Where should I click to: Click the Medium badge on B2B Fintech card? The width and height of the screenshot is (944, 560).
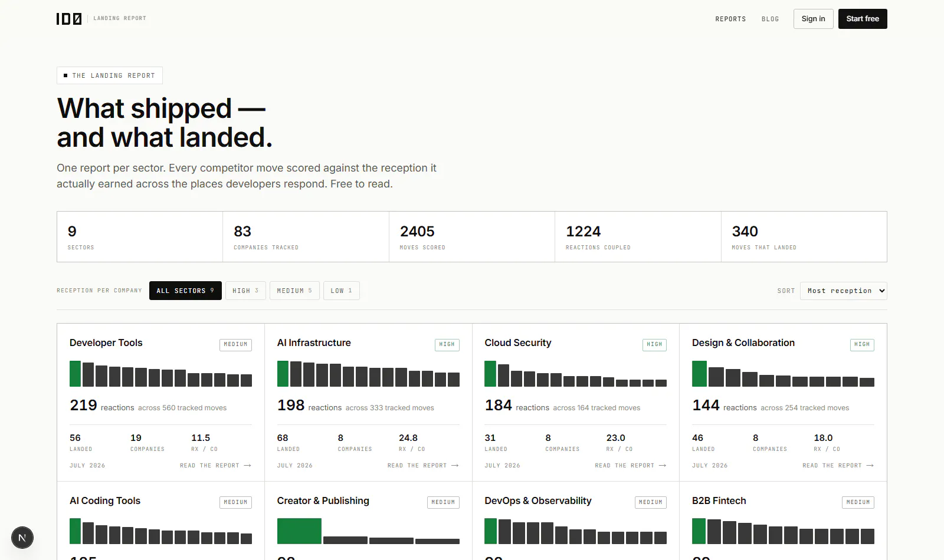tap(858, 503)
